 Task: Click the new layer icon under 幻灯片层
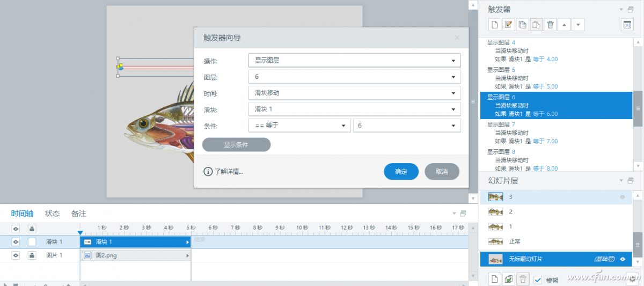(494, 279)
